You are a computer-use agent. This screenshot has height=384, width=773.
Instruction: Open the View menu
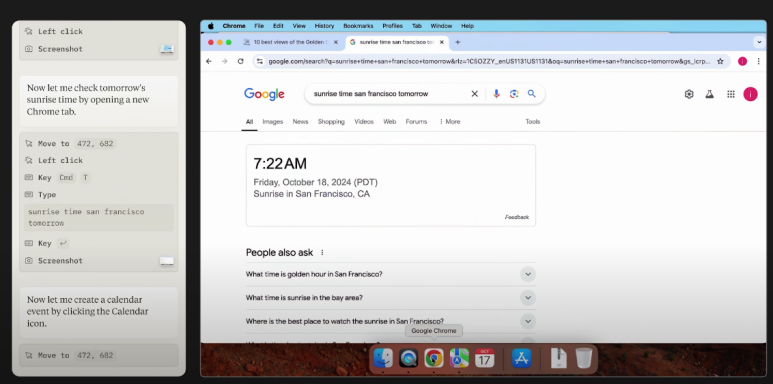pyautogui.click(x=299, y=26)
